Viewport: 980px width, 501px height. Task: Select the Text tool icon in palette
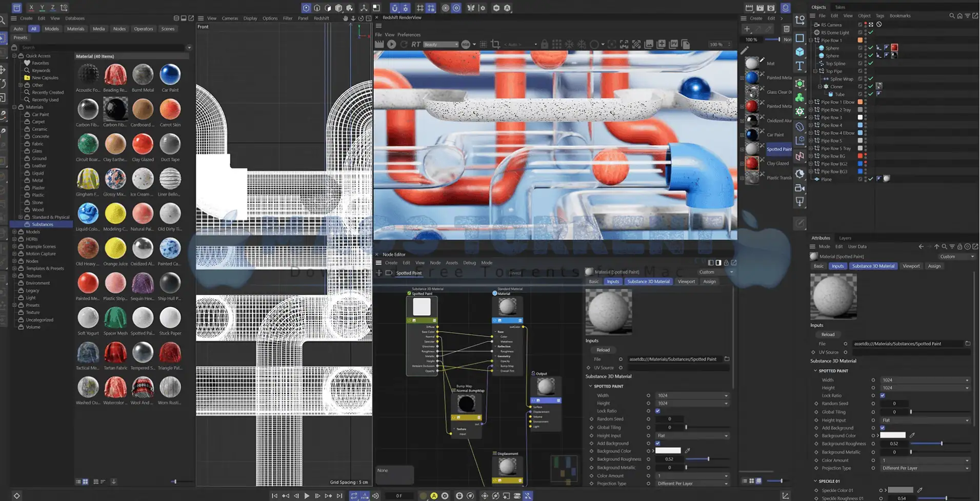(799, 66)
